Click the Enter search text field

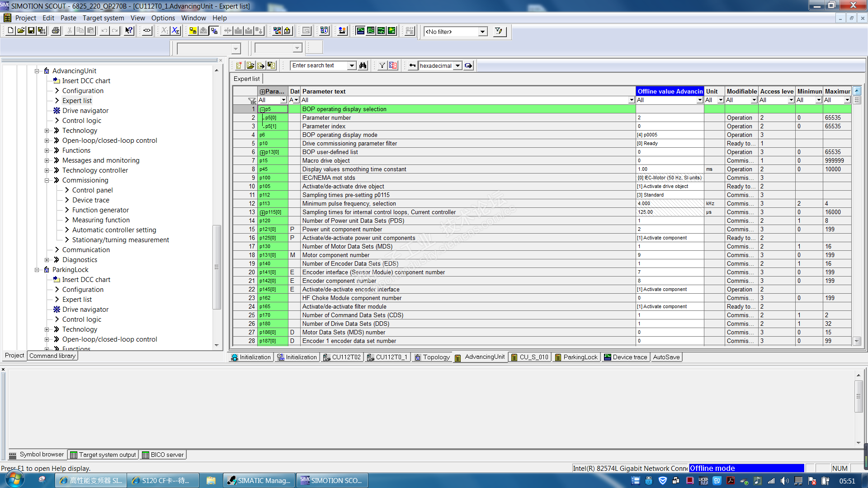(319, 66)
